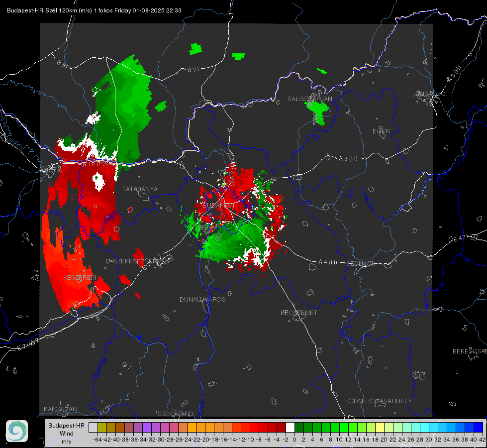
Task: Click the DUNAUJVAROS city label
Action: pyautogui.click(x=202, y=299)
